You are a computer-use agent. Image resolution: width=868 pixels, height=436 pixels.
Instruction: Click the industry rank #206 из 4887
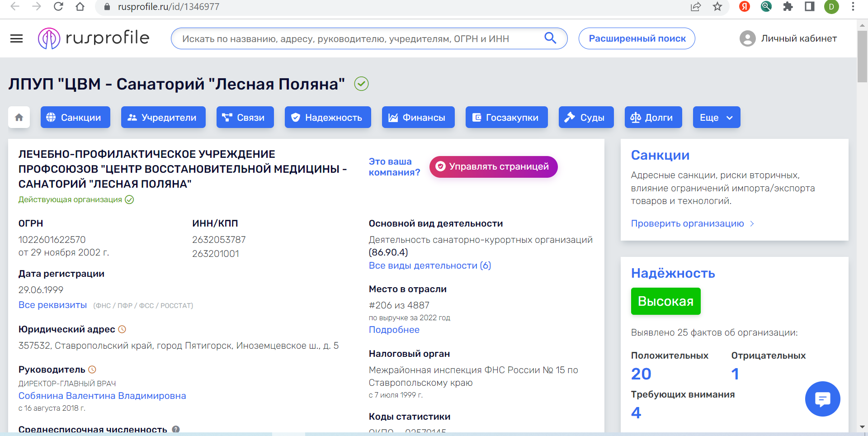(x=399, y=305)
